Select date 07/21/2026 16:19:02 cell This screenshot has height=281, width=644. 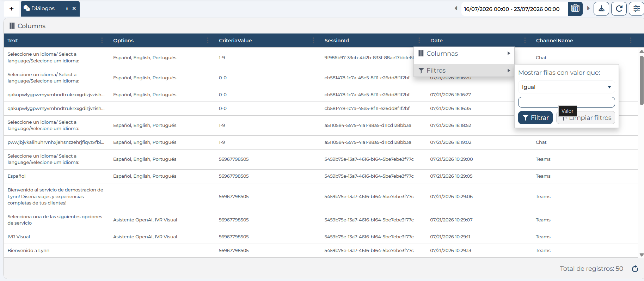click(450, 142)
